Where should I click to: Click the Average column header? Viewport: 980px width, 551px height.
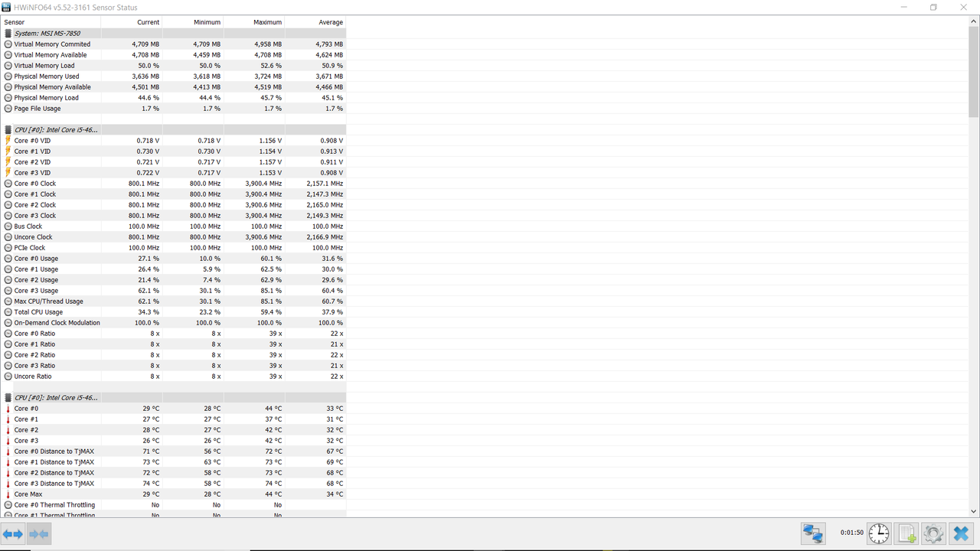click(x=315, y=22)
